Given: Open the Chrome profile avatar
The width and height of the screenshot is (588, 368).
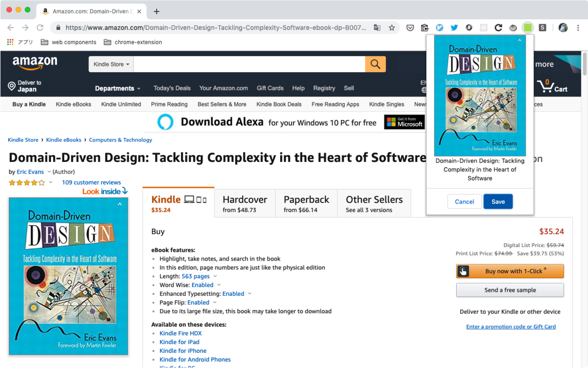Looking at the screenshot, I should click(563, 28).
